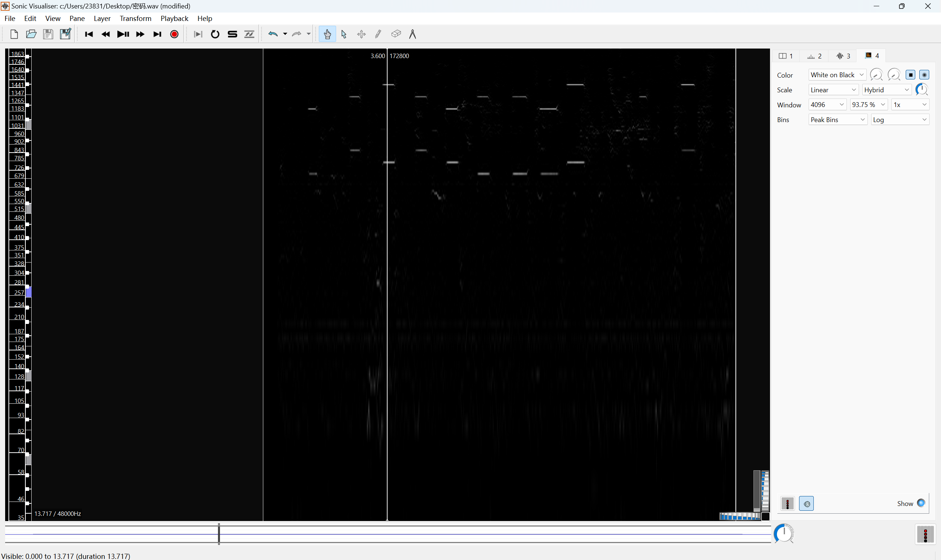Image resolution: width=941 pixels, height=560 pixels.
Task: Open the oversampling dropdown showing 1x
Action: click(910, 104)
